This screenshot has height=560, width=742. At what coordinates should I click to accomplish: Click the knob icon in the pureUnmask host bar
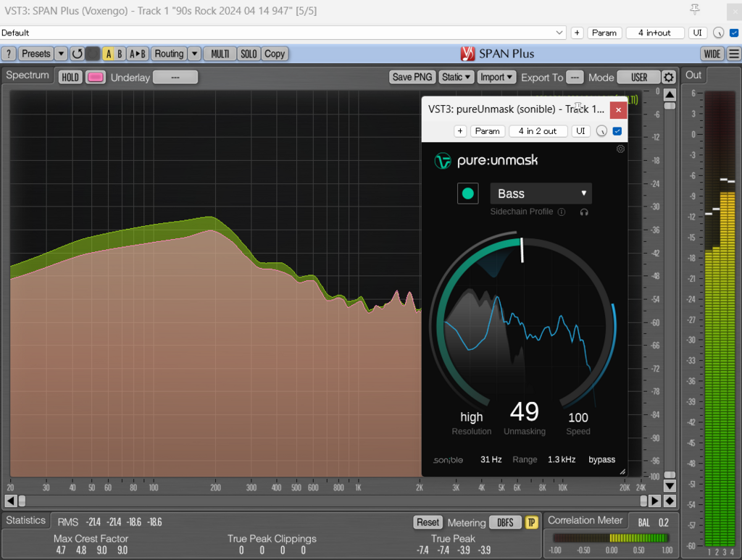(x=601, y=131)
